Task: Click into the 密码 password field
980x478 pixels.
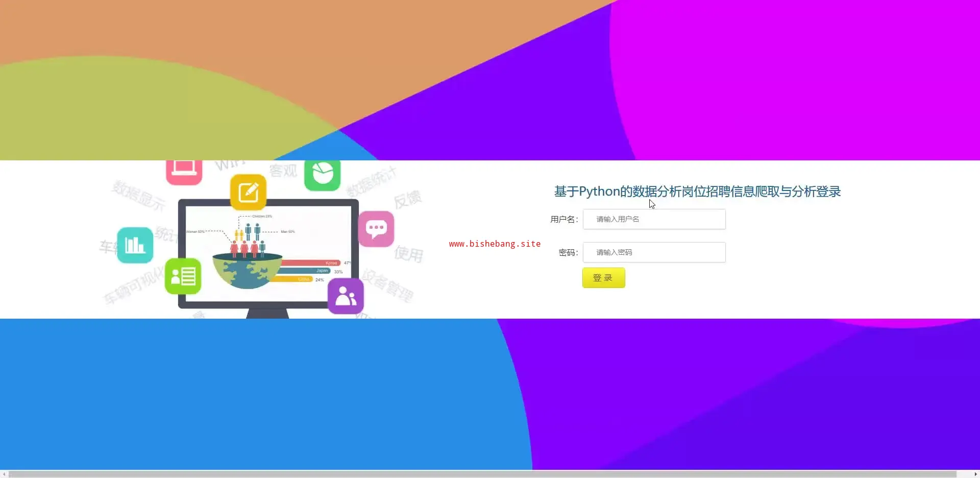Action: pyautogui.click(x=654, y=252)
